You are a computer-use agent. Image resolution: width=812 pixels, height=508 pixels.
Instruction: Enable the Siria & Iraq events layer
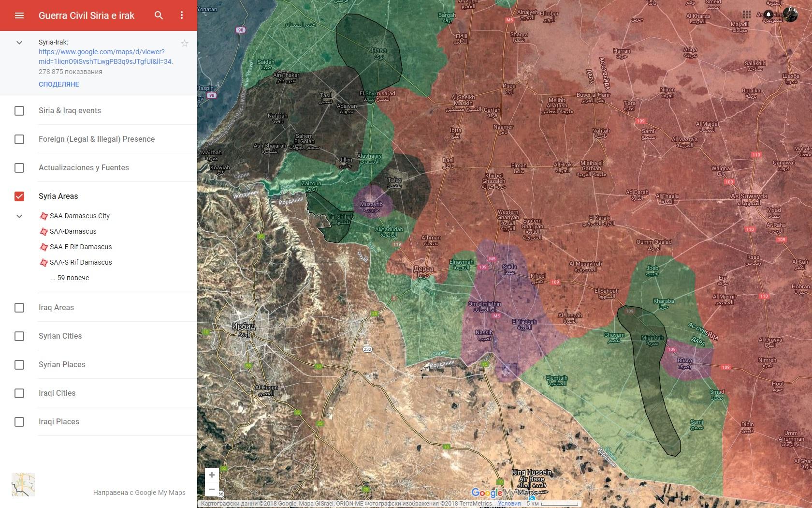(x=19, y=111)
